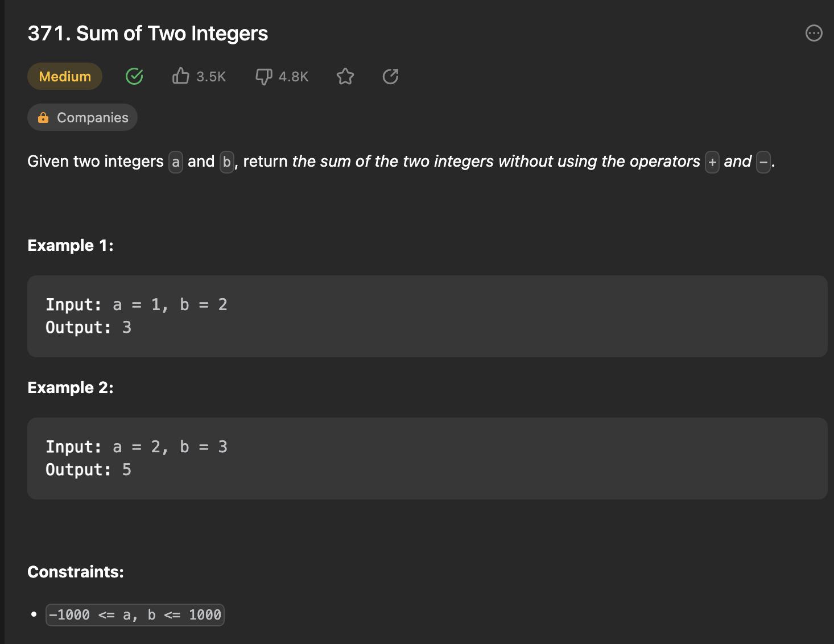Screen dimensions: 834x644
Task: Click the minus operator code badge
Action: pyautogui.click(x=763, y=162)
